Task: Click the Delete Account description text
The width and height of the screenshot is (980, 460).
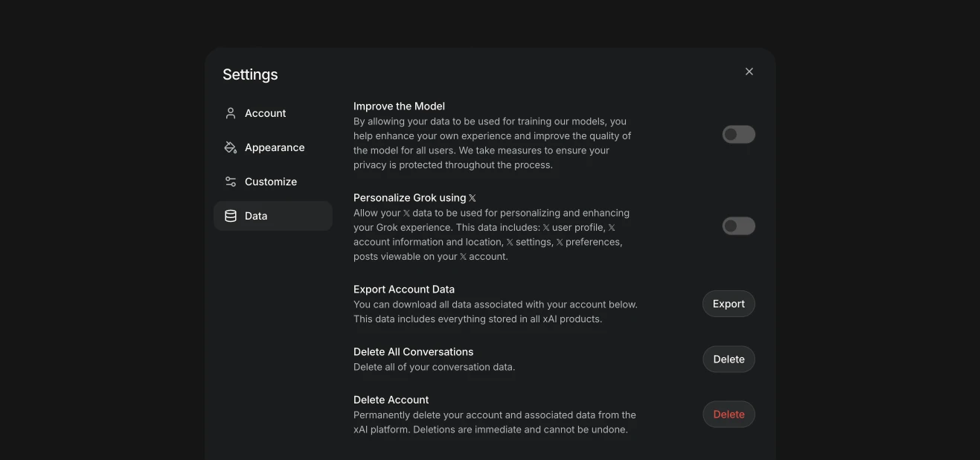Action: click(494, 421)
